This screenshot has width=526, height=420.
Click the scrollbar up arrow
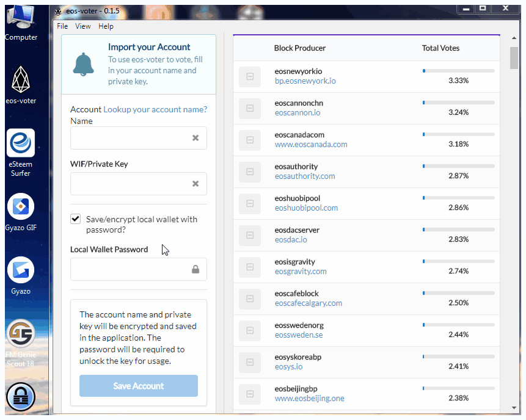tap(514, 38)
